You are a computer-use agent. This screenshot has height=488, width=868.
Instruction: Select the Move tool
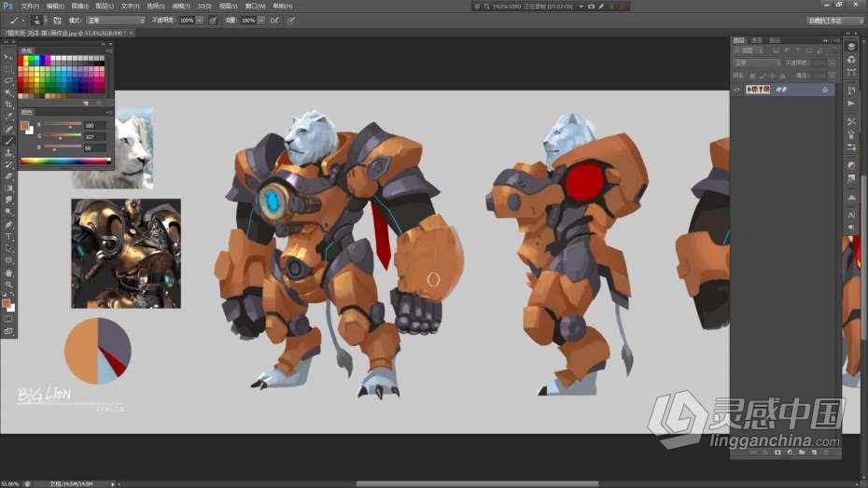tap(7, 57)
